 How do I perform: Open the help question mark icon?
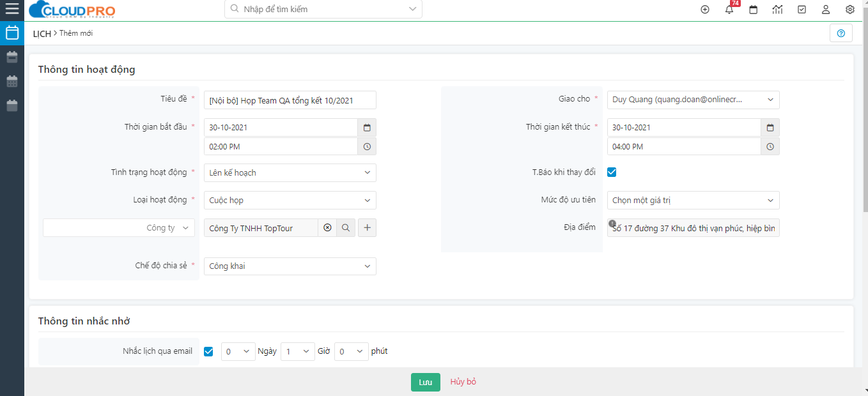841,33
